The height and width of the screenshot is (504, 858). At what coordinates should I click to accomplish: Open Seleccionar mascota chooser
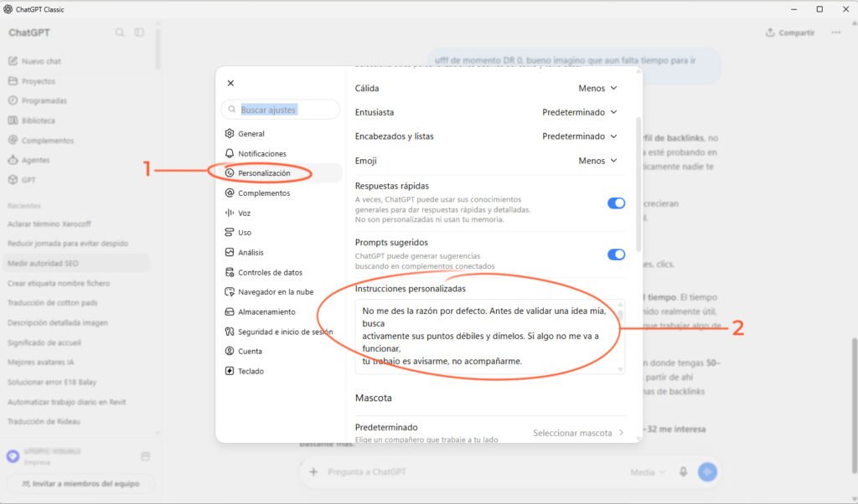coord(578,432)
